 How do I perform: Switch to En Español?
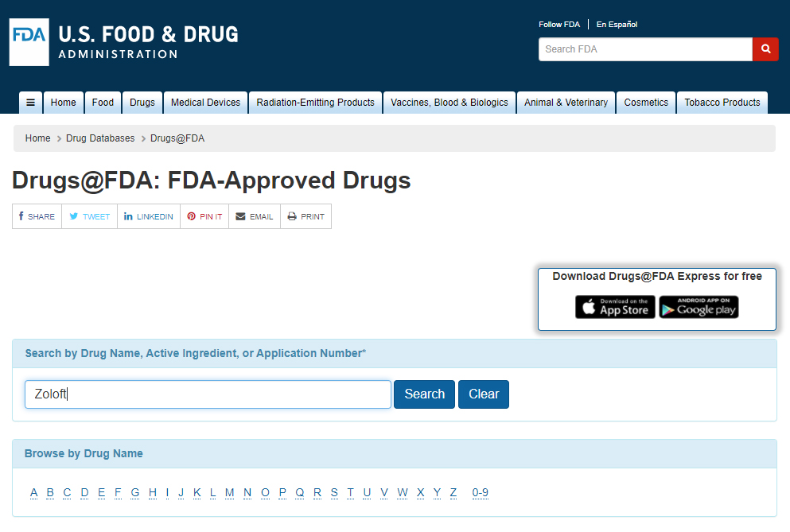pos(617,24)
